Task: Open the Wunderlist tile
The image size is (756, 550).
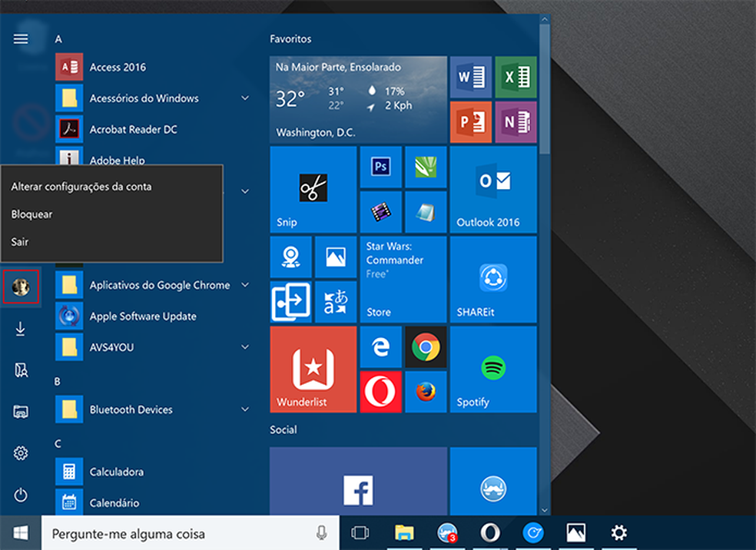Action: [313, 369]
